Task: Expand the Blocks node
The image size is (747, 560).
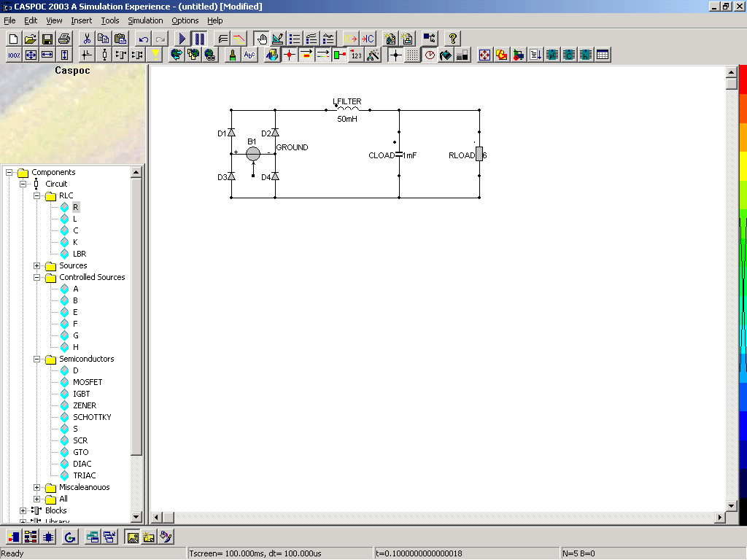Action: (x=23, y=510)
